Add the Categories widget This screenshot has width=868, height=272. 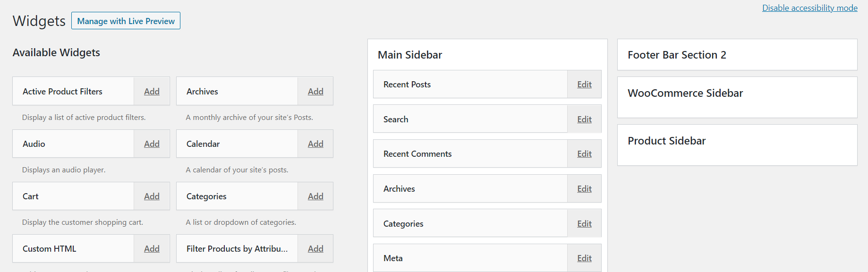[315, 196]
